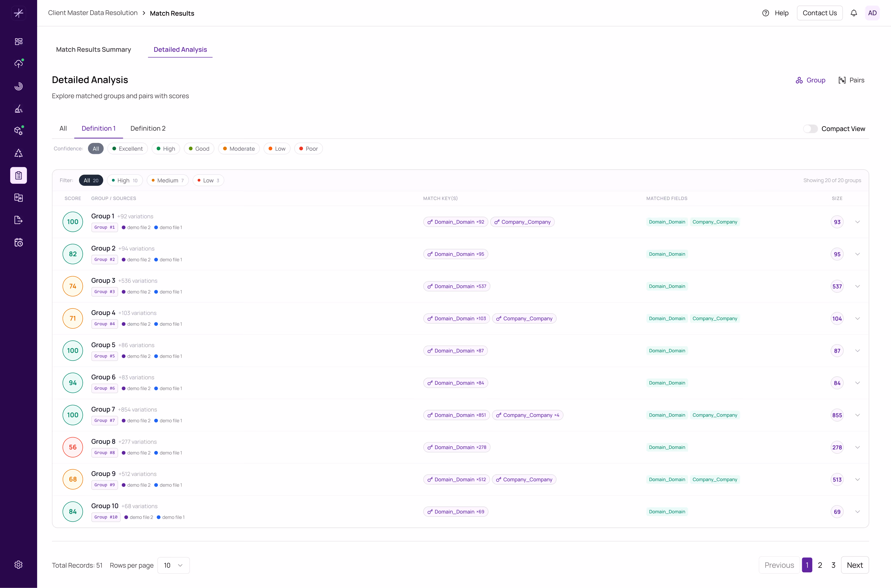The height and width of the screenshot is (588, 891).
Task: Select the Definition 2 tab
Action: (x=148, y=128)
